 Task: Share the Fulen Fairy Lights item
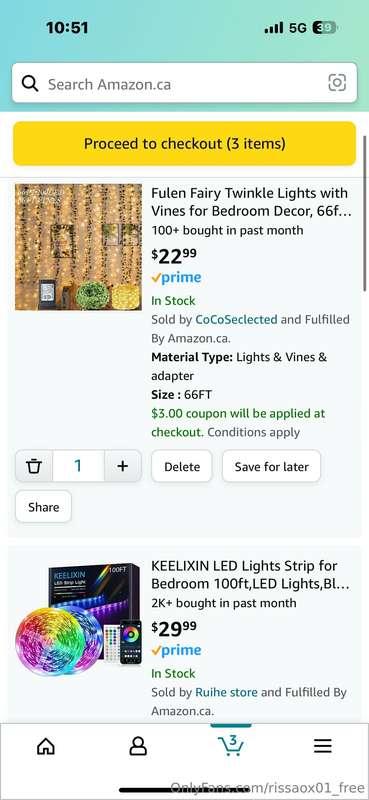(x=43, y=507)
